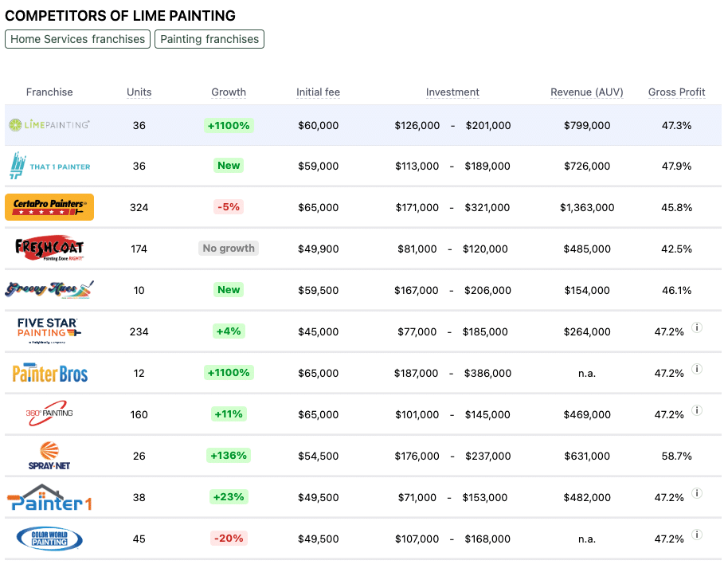
Task: Open the That 1 Painter logo
Action: click(50, 166)
